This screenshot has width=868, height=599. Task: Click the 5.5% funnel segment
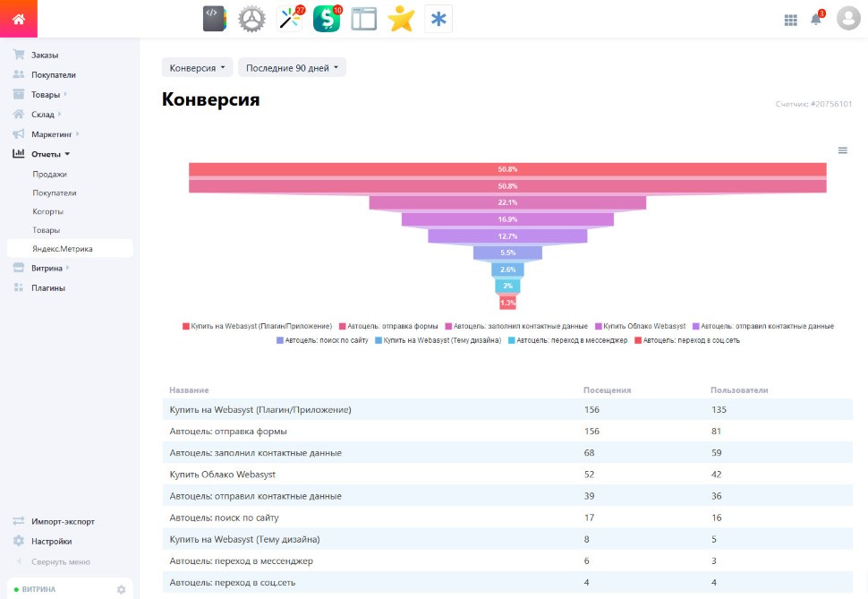[507, 252]
